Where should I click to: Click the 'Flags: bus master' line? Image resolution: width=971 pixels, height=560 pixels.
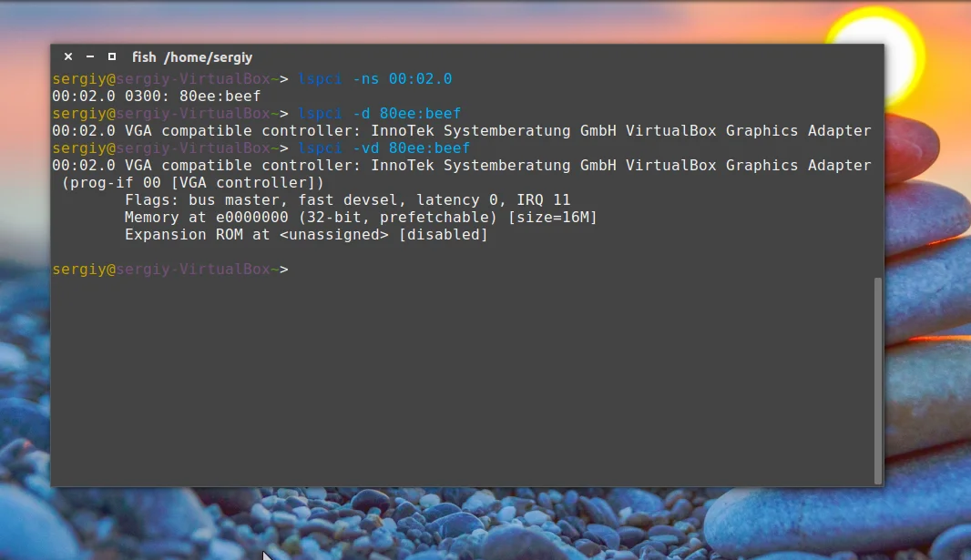[347, 199]
